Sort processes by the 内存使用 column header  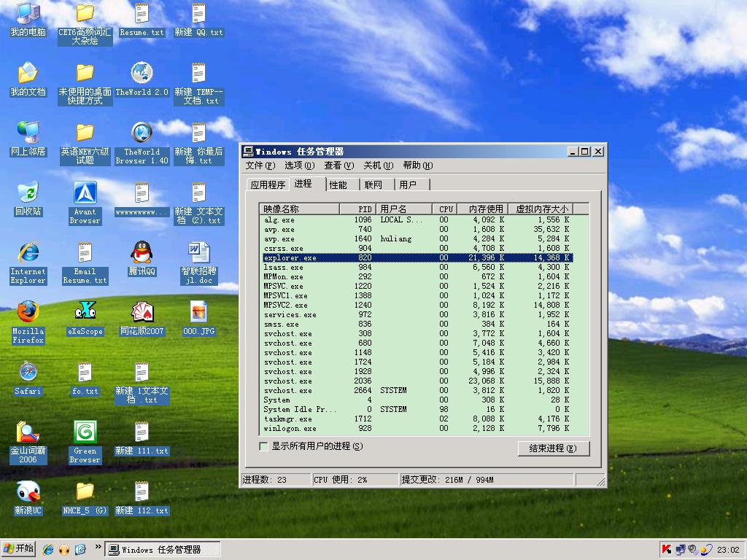click(x=483, y=209)
